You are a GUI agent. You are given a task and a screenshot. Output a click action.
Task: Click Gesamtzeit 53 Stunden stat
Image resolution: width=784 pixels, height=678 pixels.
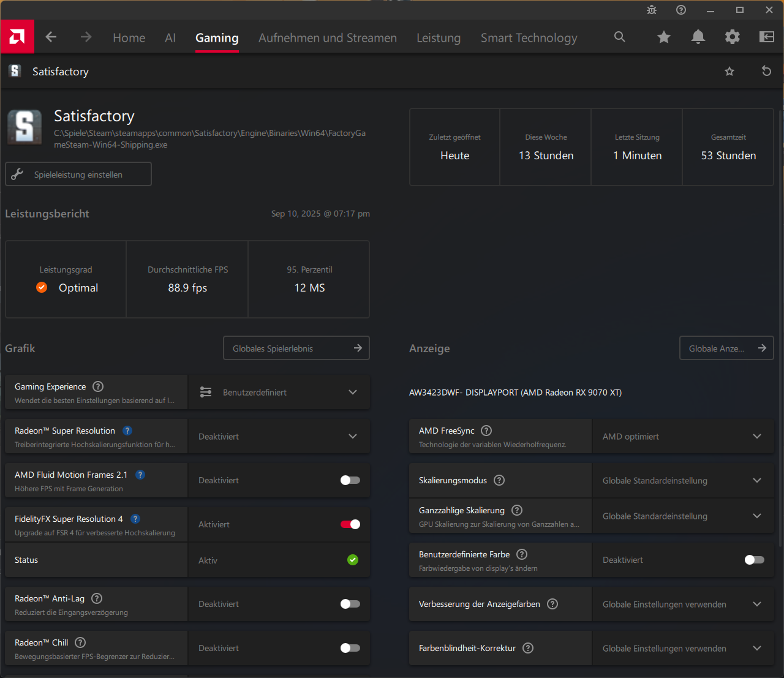click(x=728, y=148)
